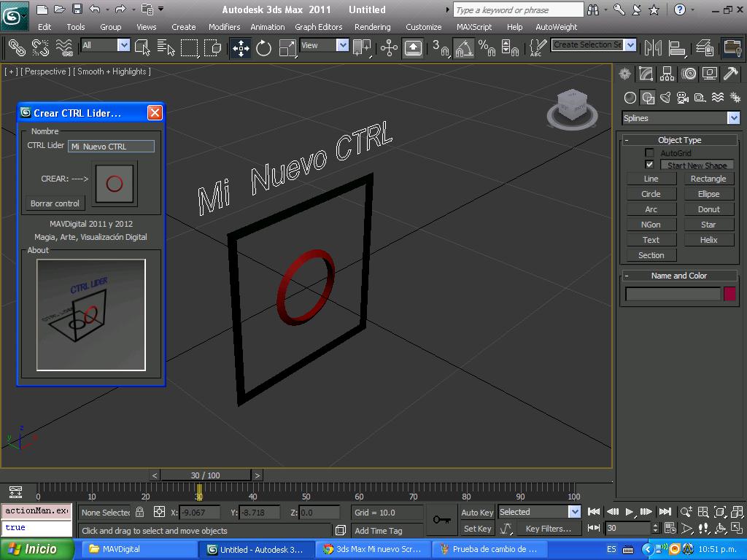Open the MAXScript menu
Viewport: 747px width, 560px height.
pyautogui.click(x=473, y=27)
